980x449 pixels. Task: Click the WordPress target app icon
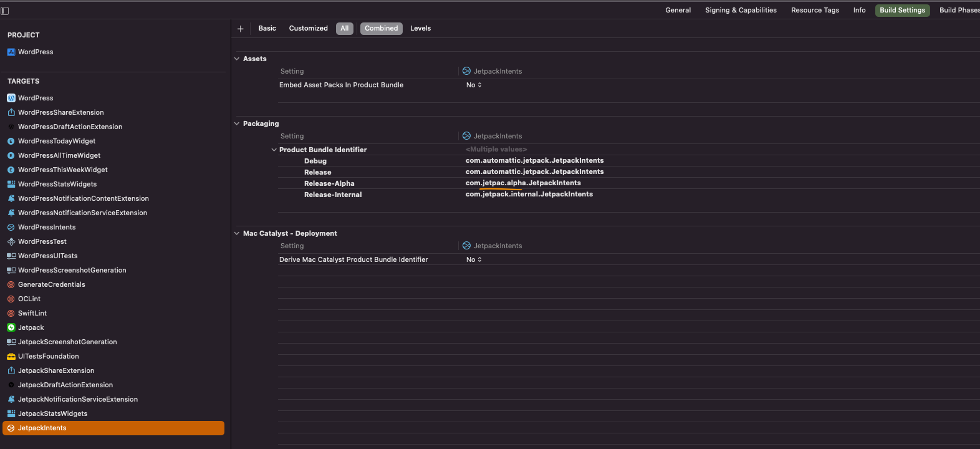click(11, 98)
